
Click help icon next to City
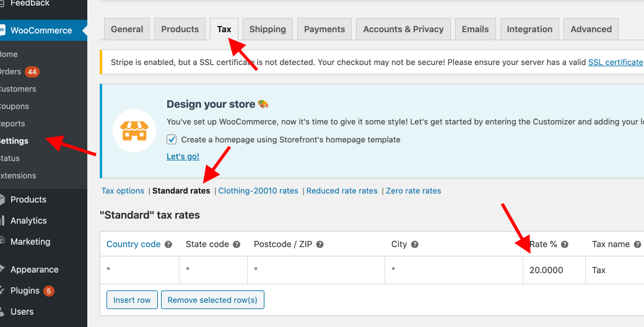click(x=415, y=245)
